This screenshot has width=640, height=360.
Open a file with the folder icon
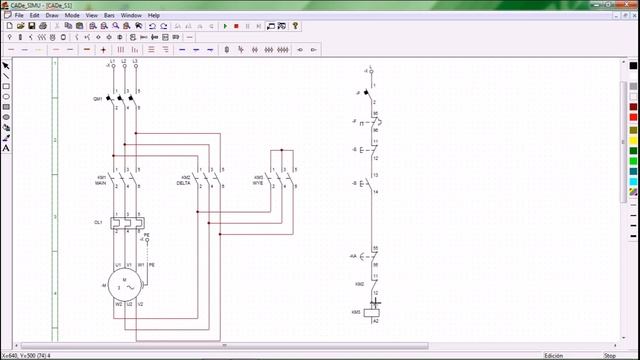(x=20, y=26)
